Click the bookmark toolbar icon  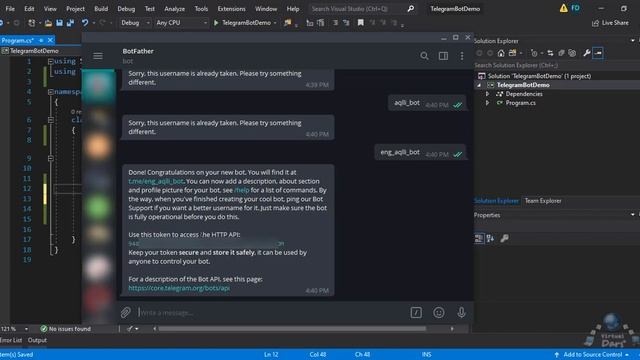360,23
